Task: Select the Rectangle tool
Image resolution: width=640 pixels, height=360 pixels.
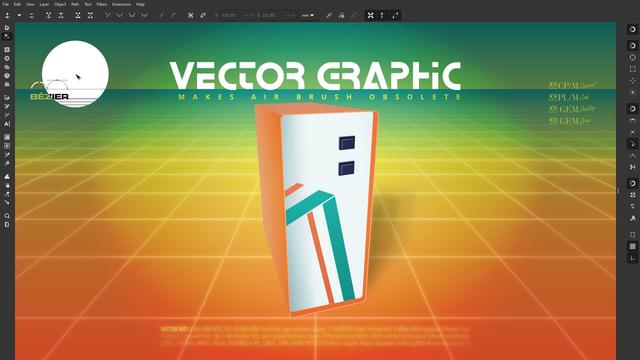Action: 7,49
